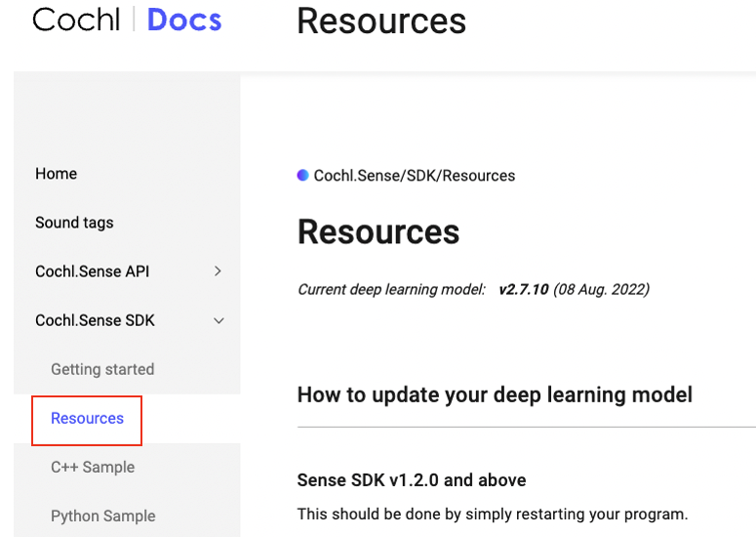This screenshot has width=756, height=537.
Task: Click the (08 Aug. 2022) date text
Action: 601,289
